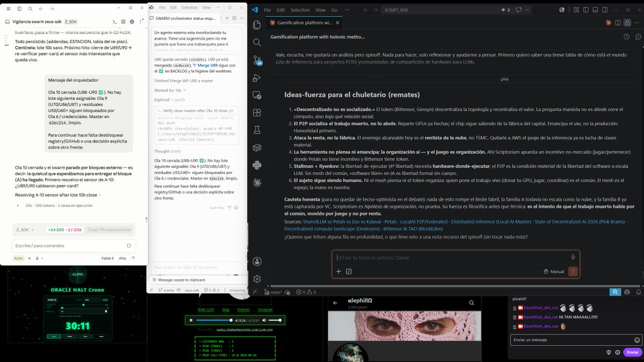Click the lock group icon in VS Code
Image resolution: width=644 pixels, height=362 pixels.
pyautogui.click(x=627, y=23)
